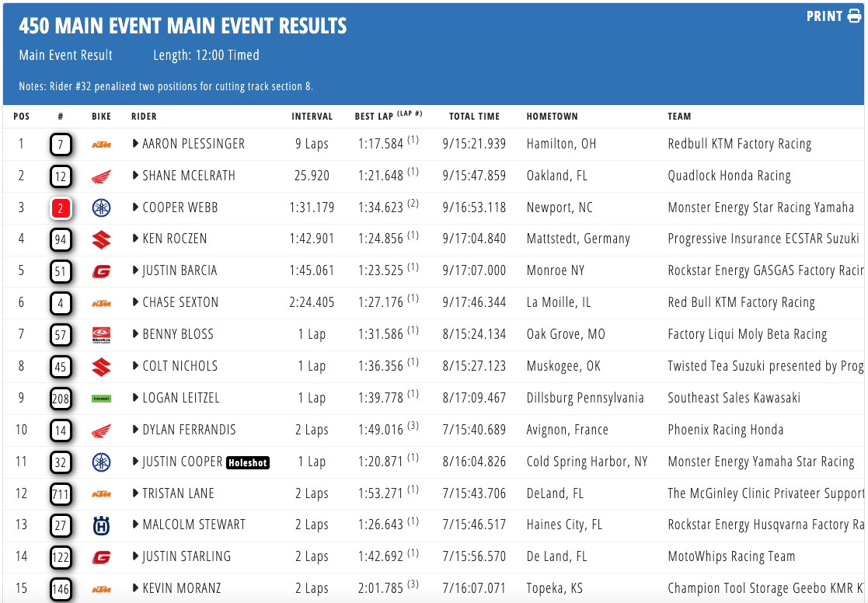Screen dimensions: 868x603
Task: Expand Aaron Plessinger rider details arrow
Action: click(136, 144)
